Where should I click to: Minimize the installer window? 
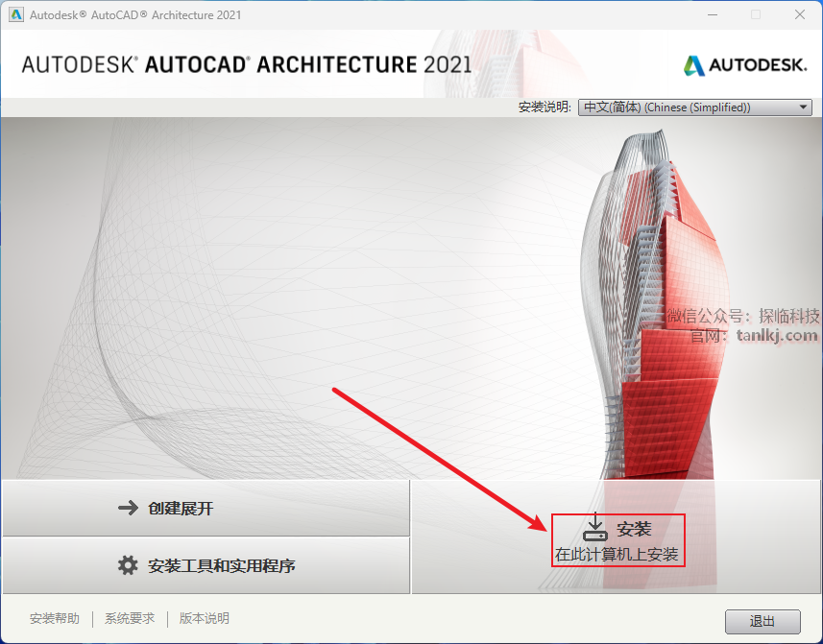tap(713, 14)
